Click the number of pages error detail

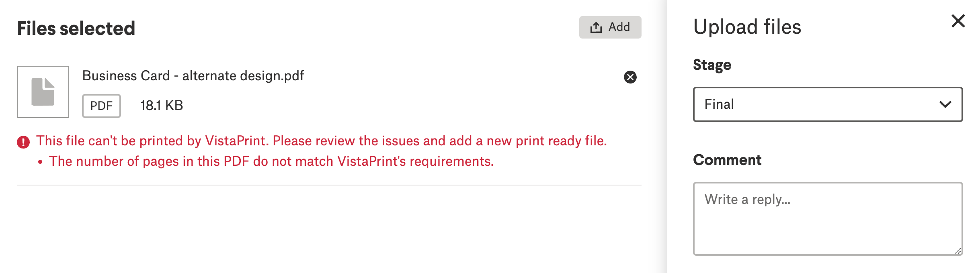[x=271, y=161]
